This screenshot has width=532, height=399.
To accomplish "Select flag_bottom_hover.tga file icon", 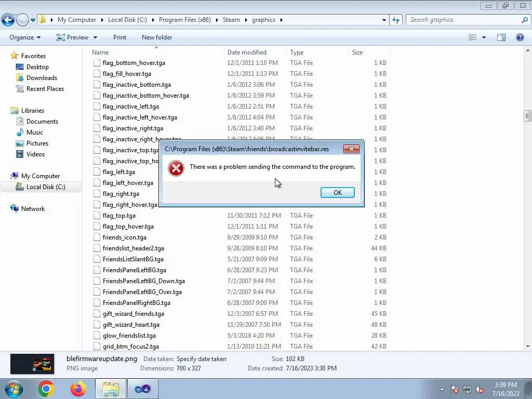I will point(97,63).
